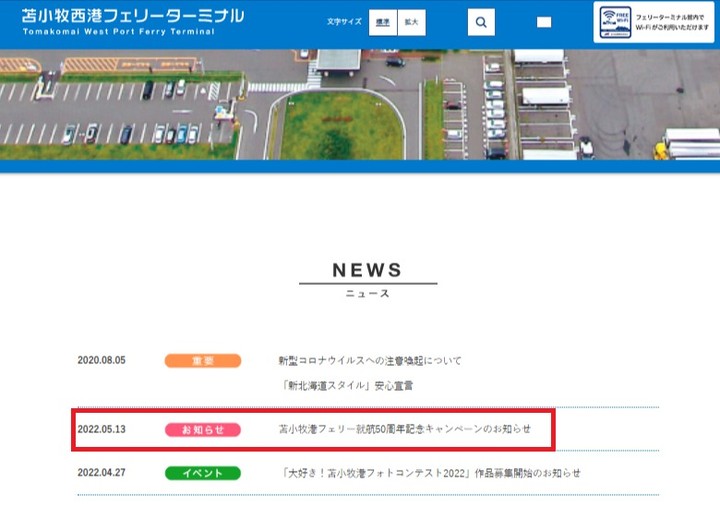The image size is (720, 505).
Task: Click the 2022.05.13 news date
Action: click(x=102, y=429)
